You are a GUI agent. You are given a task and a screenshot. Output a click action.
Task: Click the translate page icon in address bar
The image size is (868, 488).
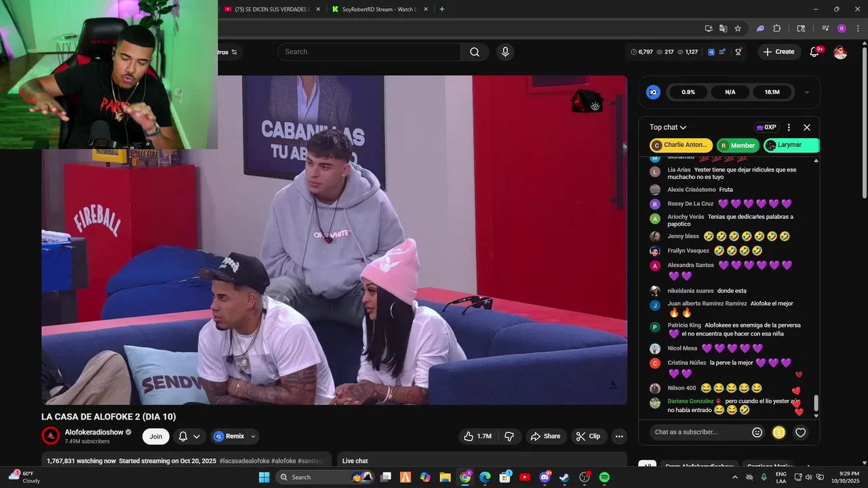click(x=723, y=28)
